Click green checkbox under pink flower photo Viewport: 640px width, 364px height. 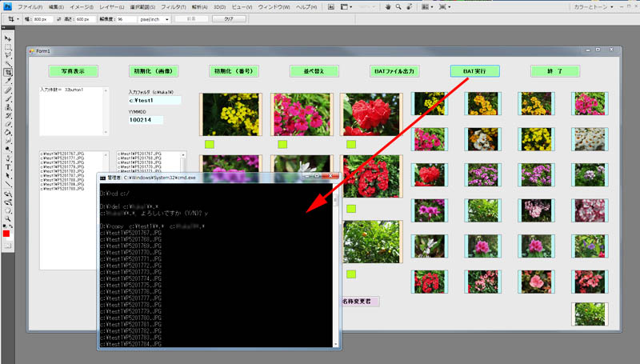point(282,144)
